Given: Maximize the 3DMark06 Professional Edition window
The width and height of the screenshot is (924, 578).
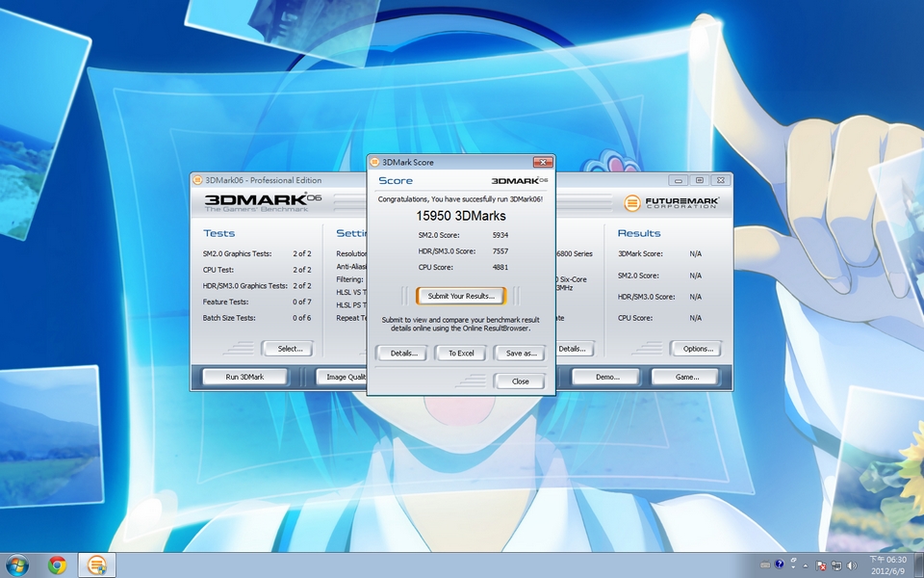Looking at the screenshot, I should pos(700,180).
